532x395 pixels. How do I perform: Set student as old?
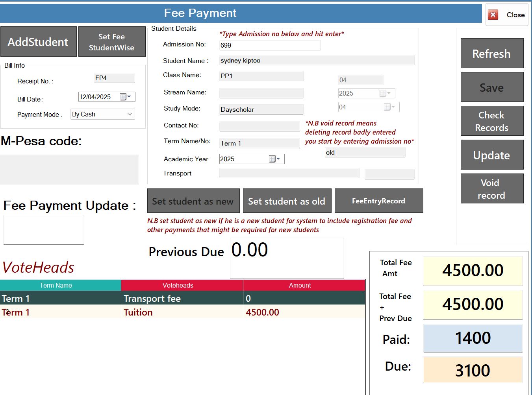point(287,201)
